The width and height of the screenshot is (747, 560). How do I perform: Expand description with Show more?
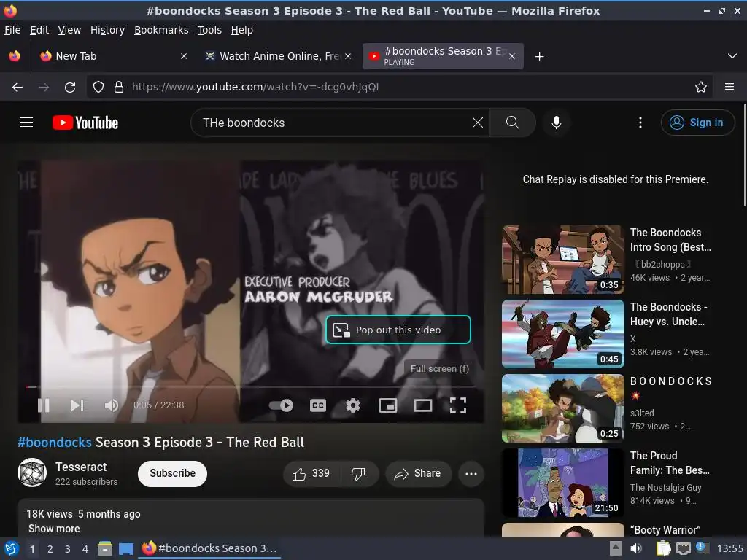(x=54, y=529)
